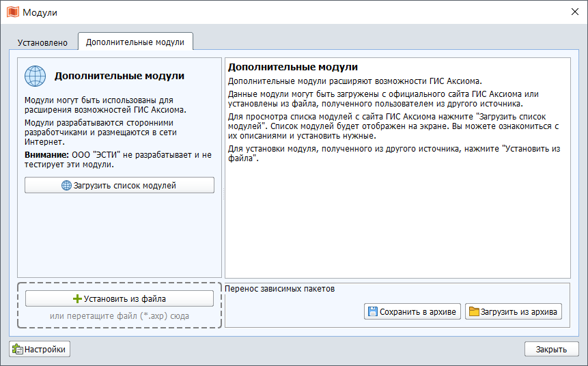Click the floppy disk icon for Сохранить в архиве

point(372,311)
